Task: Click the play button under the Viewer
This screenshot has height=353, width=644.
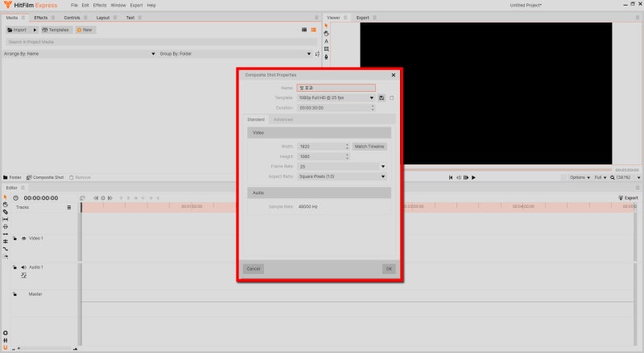Action: (473, 178)
